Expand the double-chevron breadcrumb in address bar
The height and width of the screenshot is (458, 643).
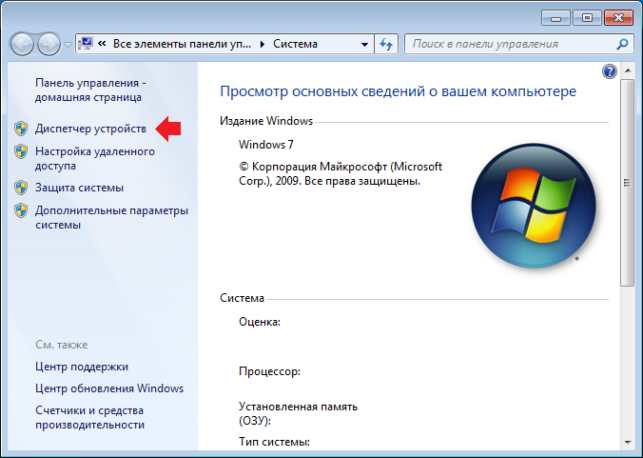(102, 43)
